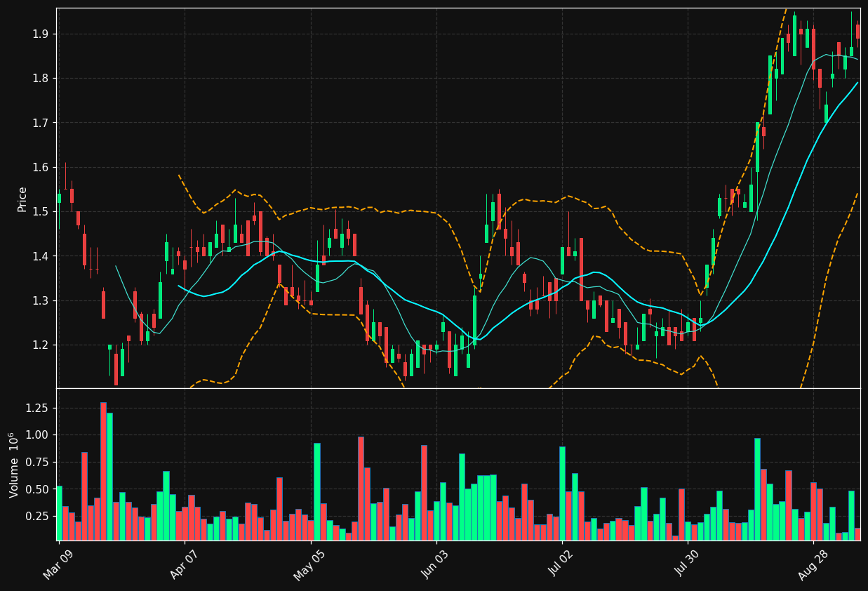Click the "Jun 03" date axis label

pyautogui.click(x=435, y=565)
